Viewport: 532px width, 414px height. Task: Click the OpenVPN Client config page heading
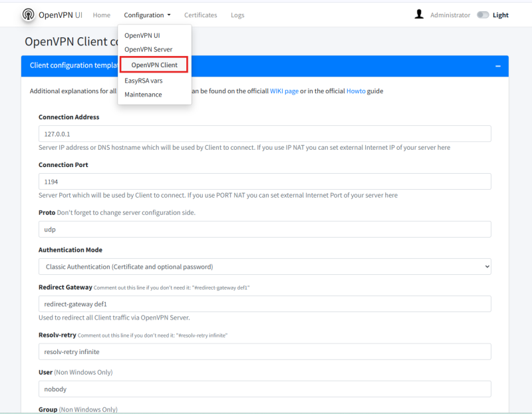pyautogui.click(x=71, y=41)
